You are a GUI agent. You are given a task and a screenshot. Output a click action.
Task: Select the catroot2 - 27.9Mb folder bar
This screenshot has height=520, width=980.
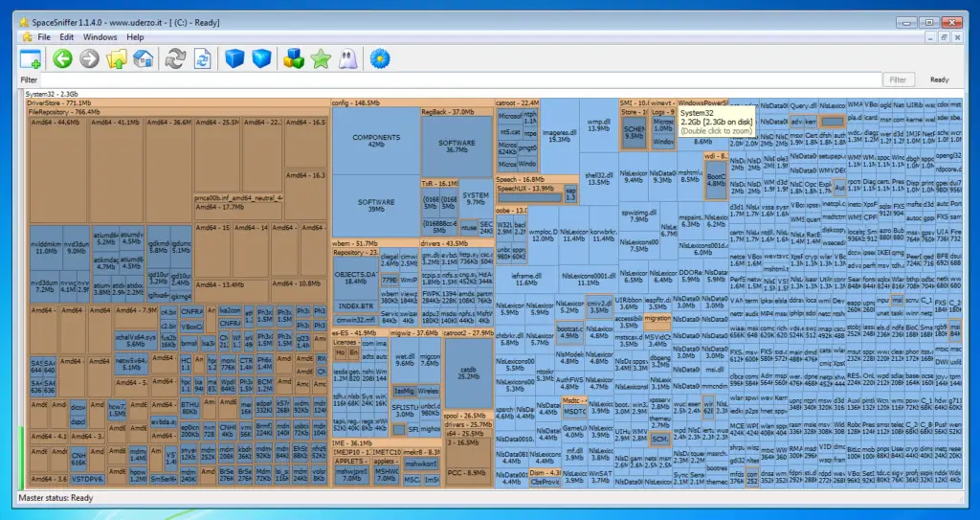coord(468,333)
